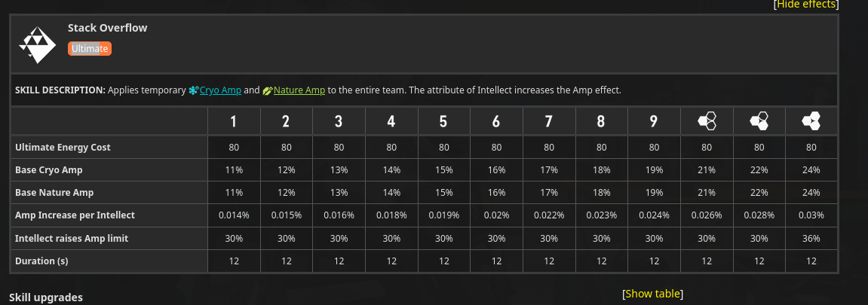Screen dimensions: 868x305
Task: Open the Nature Amp link
Action: click(299, 90)
